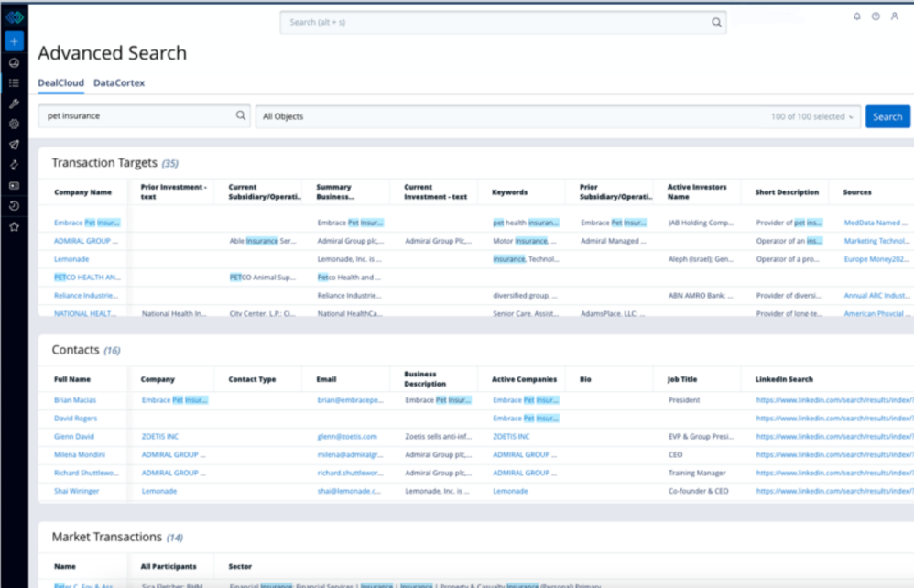Click the blue plus add button in sidebar
This screenshot has width=914, height=588.
pos(14,41)
